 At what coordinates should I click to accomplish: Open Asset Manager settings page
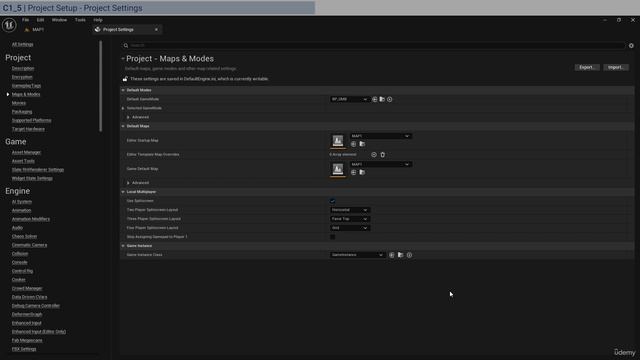26,152
